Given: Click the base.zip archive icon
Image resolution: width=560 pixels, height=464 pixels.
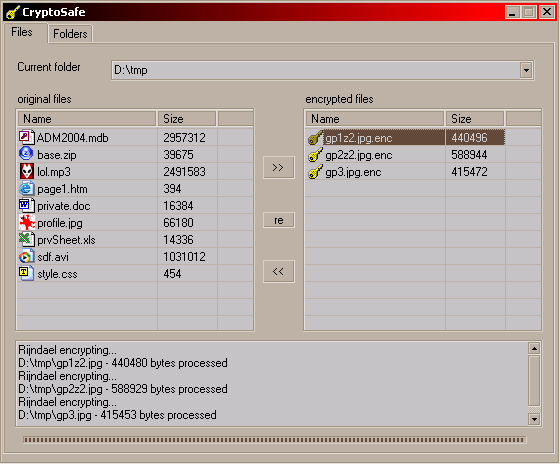Looking at the screenshot, I should (26, 154).
